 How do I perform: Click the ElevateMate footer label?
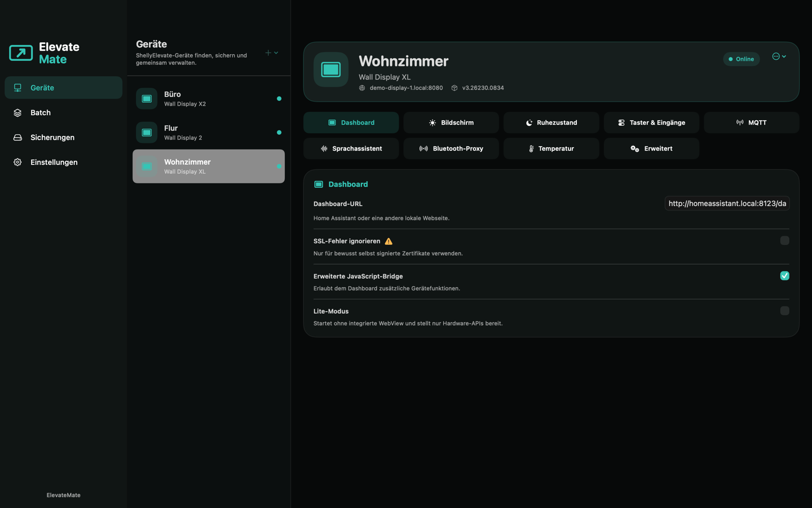coord(63,495)
